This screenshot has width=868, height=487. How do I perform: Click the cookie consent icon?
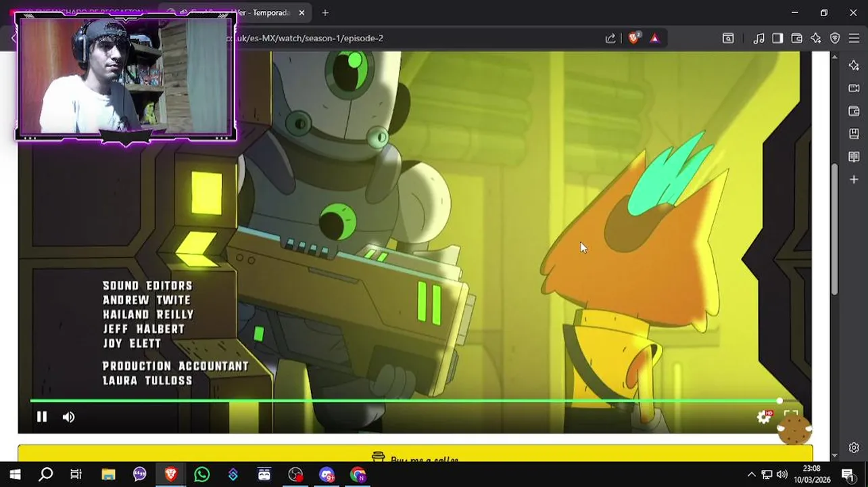[794, 430]
